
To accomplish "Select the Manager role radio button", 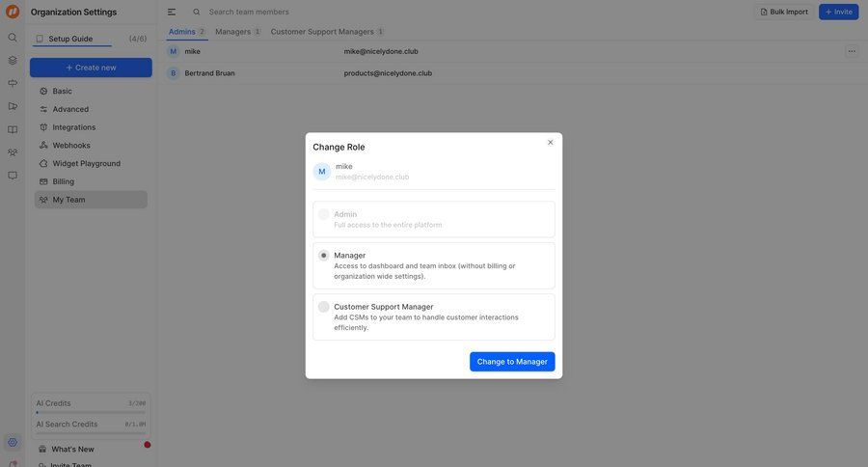I will click(324, 256).
